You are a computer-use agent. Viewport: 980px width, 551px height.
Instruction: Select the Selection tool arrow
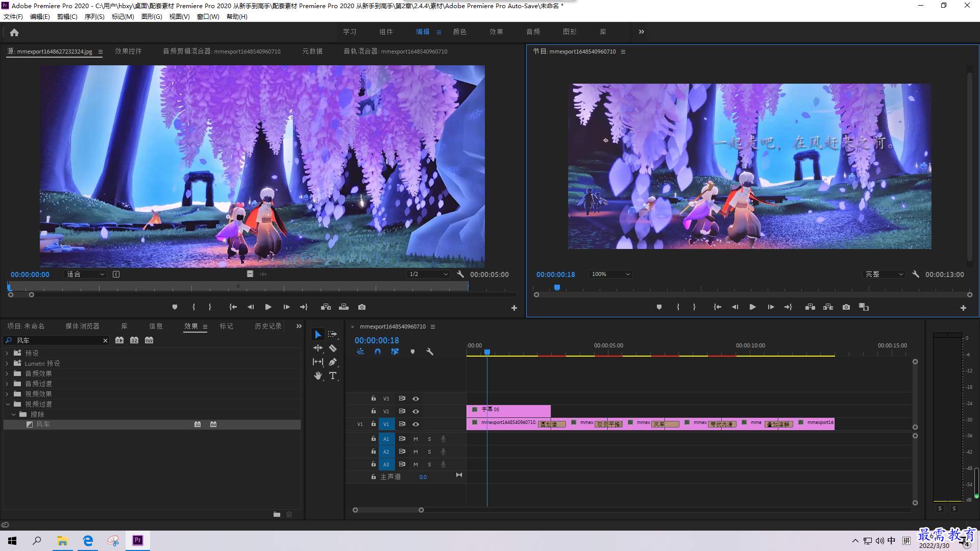click(318, 334)
